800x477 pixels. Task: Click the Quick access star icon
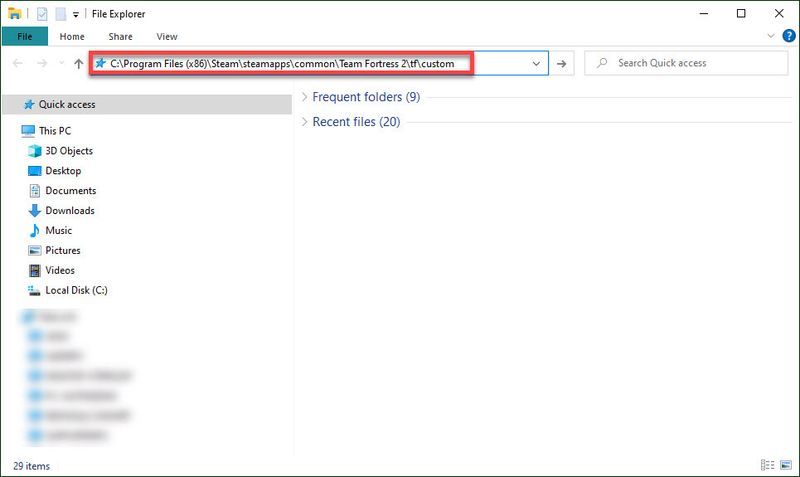tap(29, 104)
